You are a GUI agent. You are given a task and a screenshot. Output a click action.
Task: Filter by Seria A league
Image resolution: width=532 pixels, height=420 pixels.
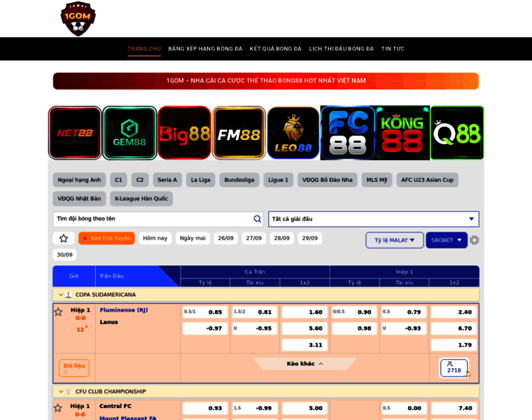coord(167,180)
